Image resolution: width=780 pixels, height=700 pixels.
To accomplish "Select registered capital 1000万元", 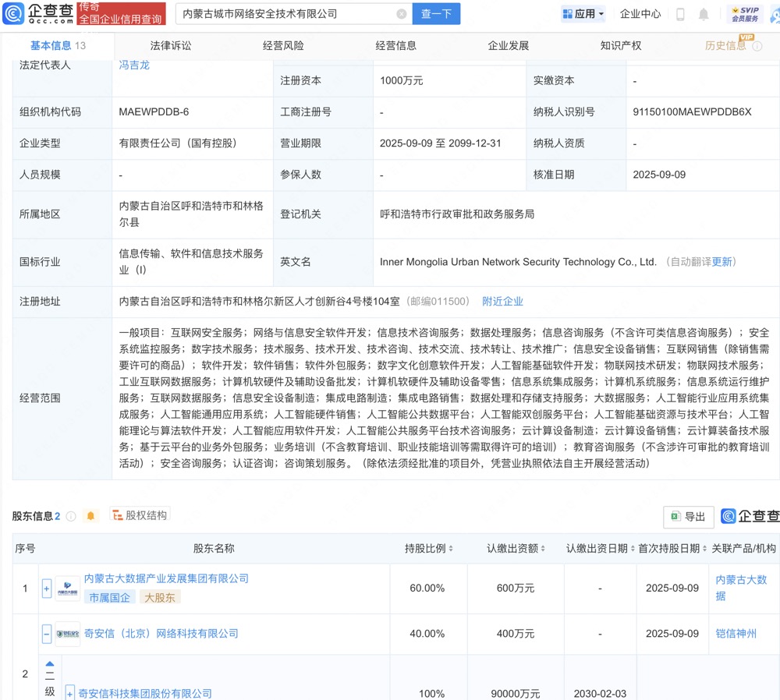I will (402, 80).
